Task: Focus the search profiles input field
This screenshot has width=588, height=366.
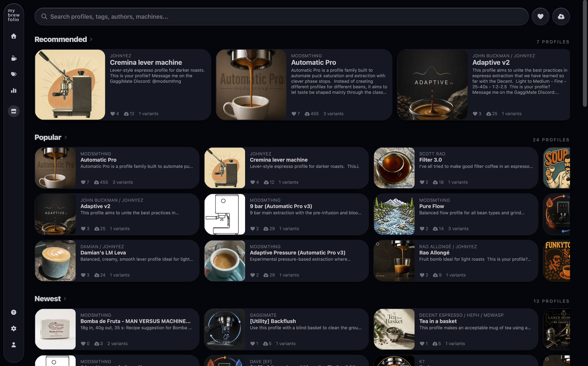Action: pyautogui.click(x=282, y=17)
